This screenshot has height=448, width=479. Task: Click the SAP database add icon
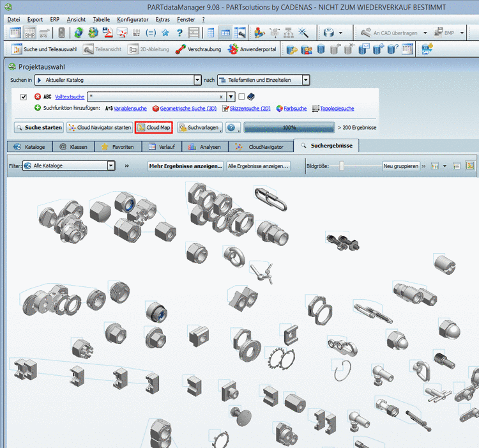click(427, 49)
